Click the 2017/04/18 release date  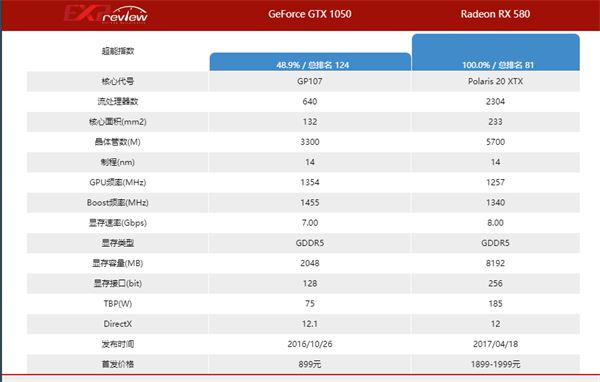pos(496,344)
